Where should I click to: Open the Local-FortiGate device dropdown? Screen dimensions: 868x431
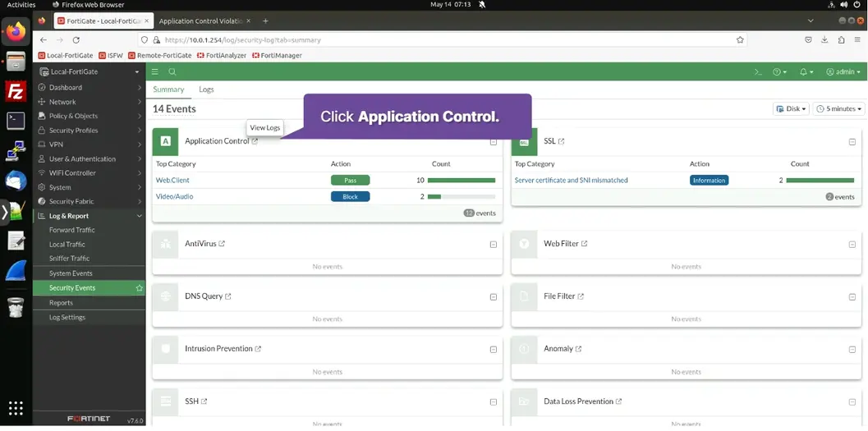click(x=90, y=72)
